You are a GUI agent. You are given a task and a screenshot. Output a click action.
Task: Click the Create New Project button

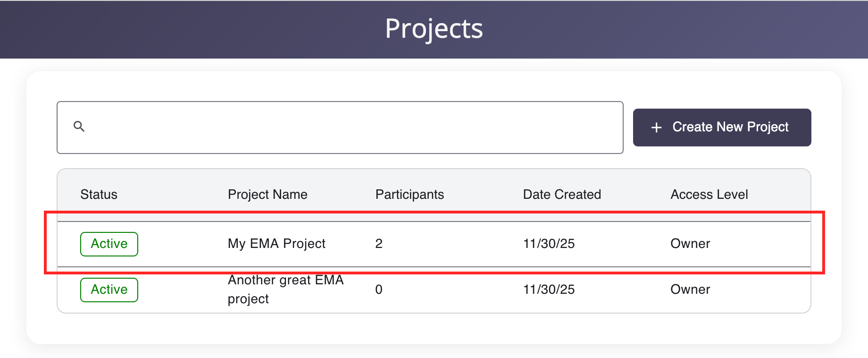[722, 127]
